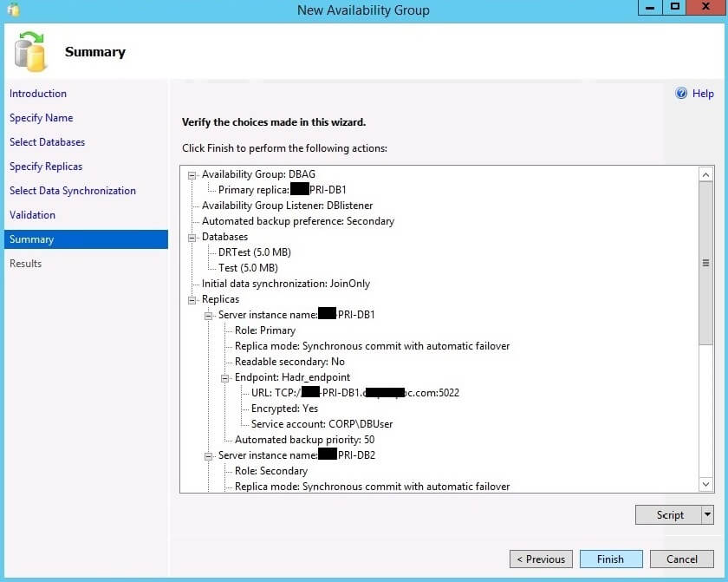The image size is (728, 582).
Task: Collapse the Databases tree node
Action: click(192, 237)
